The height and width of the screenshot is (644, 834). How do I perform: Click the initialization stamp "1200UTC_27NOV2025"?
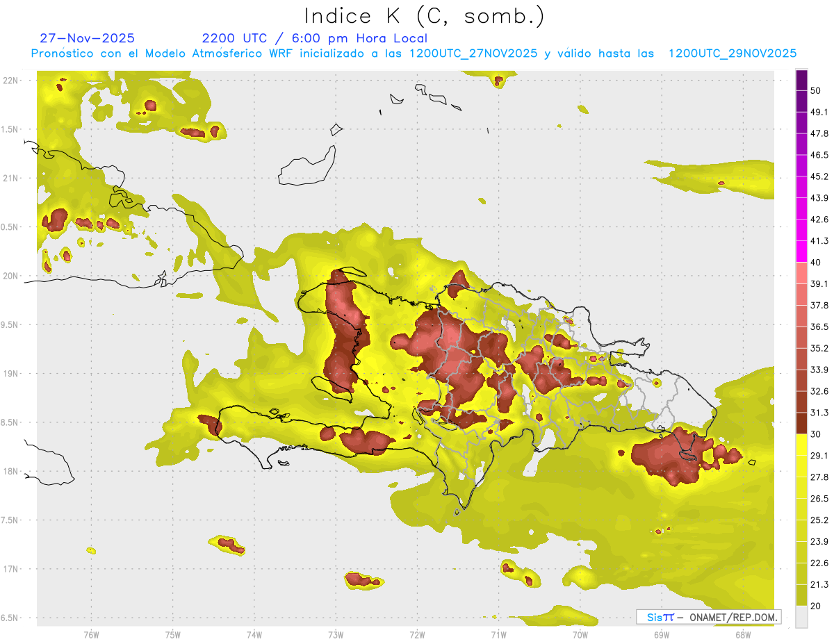pyautogui.click(x=473, y=53)
